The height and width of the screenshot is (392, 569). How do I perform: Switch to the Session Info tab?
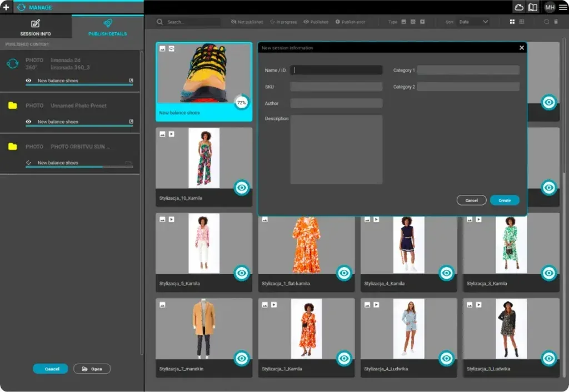tap(36, 27)
